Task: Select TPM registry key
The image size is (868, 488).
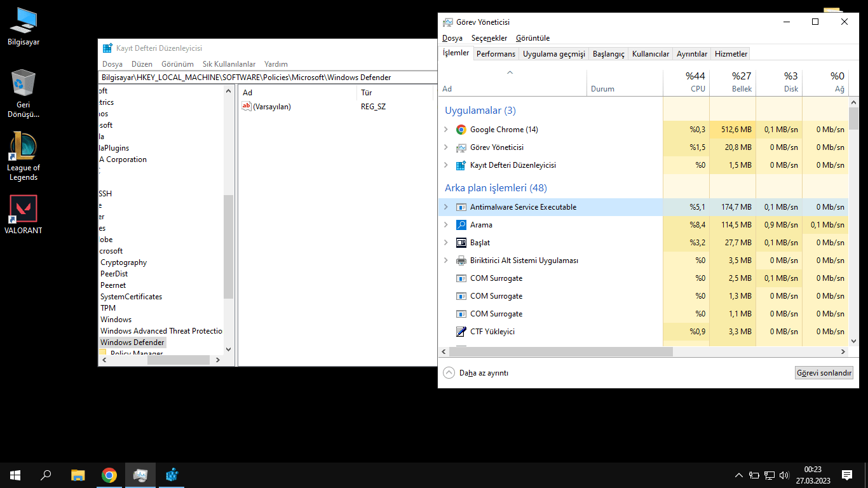Action: pyautogui.click(x=108, y=308)
